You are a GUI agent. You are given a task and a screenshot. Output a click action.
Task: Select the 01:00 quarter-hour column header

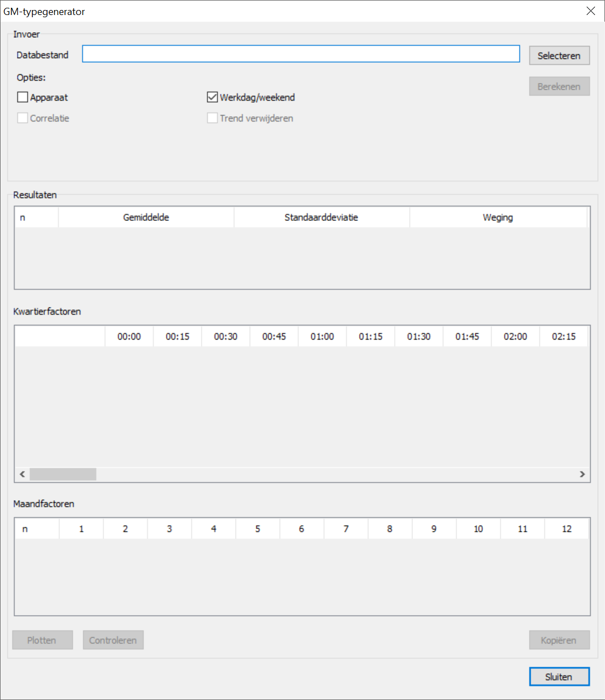tap(322, 336)
